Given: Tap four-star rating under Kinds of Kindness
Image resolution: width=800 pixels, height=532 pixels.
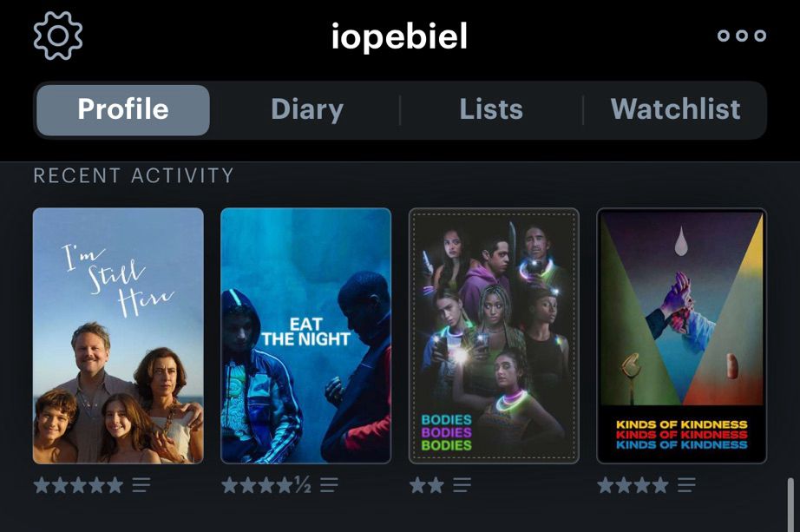Looking at the screenshot, I should tap(633, 484).
